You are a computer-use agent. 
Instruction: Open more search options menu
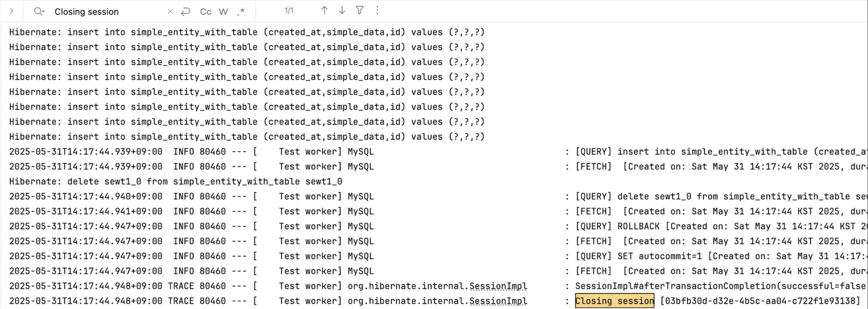(377, 10)
